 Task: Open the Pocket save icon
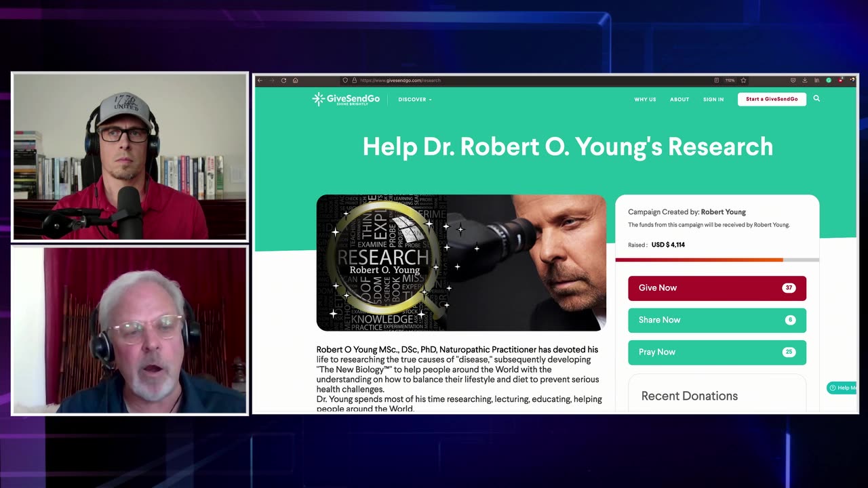793,80
